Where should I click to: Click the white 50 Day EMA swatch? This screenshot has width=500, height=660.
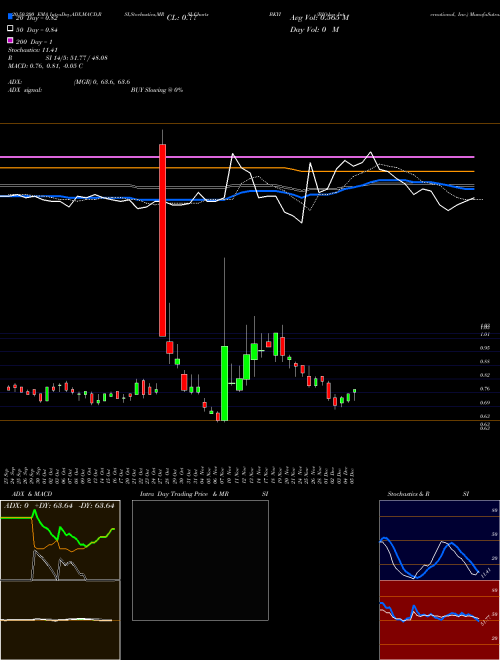(10, 29)
